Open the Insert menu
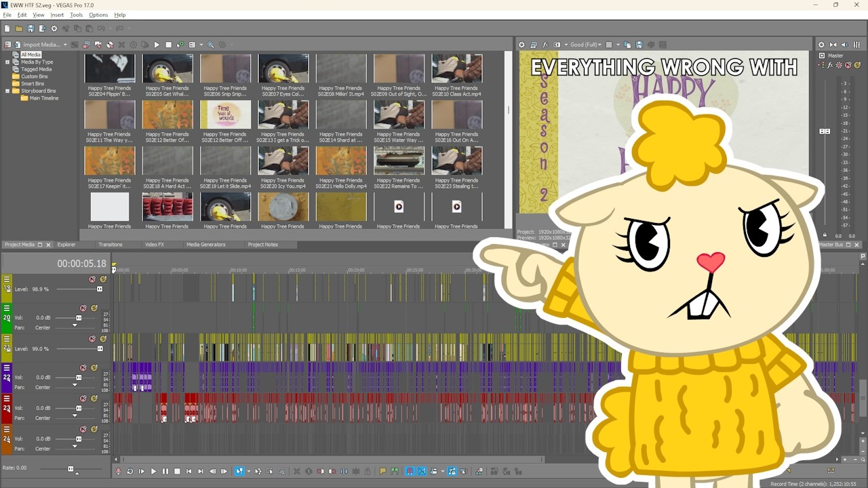The width and height of the screenshot is (868, 488). [x=57, y=15]
